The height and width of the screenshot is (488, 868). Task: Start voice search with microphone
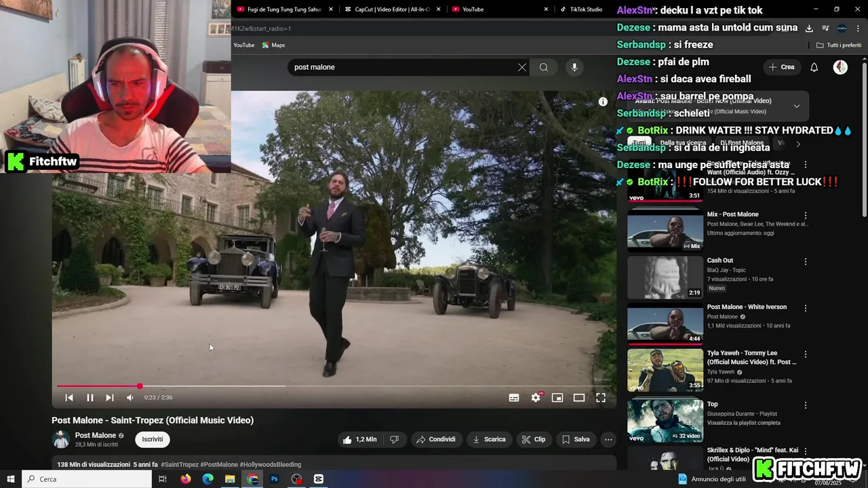574,67
